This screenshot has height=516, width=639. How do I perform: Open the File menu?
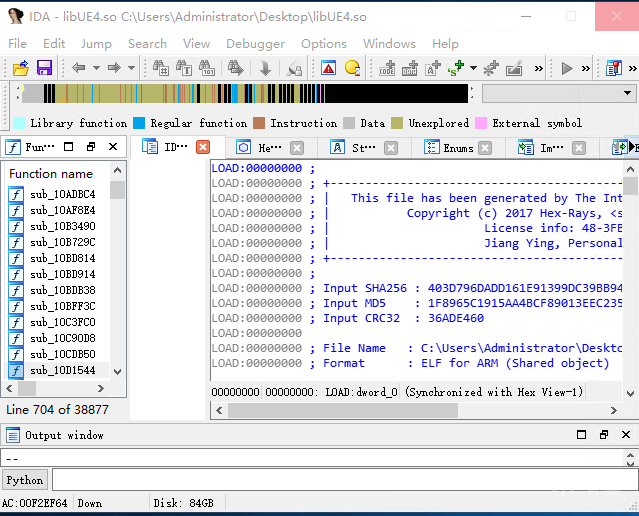(18, 44)
